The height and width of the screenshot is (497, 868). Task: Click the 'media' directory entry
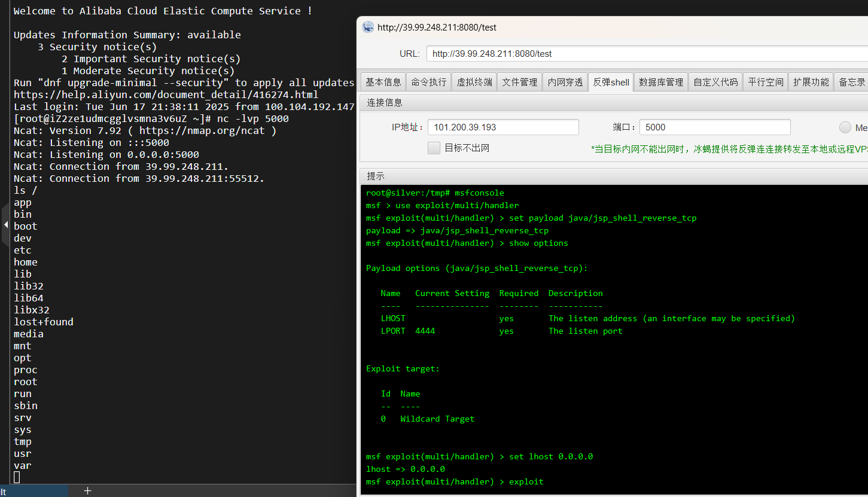tap(29, 334)
